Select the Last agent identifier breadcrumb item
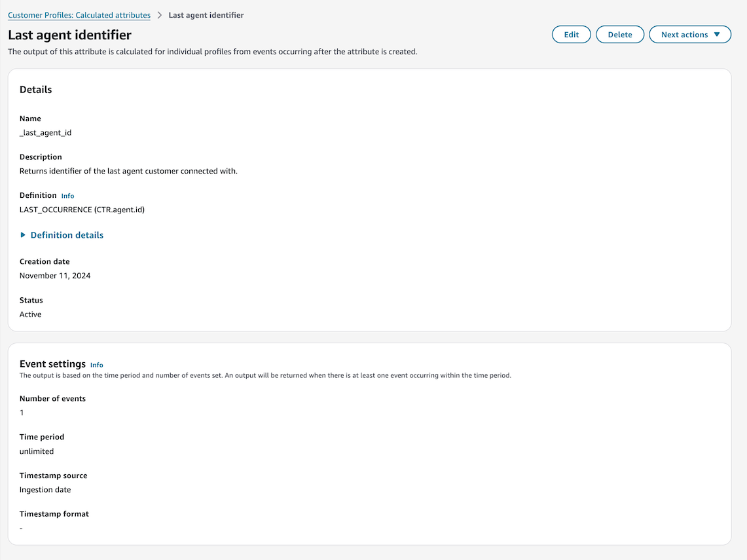This screenshot has height=560, width=747. tap(206, 15)
